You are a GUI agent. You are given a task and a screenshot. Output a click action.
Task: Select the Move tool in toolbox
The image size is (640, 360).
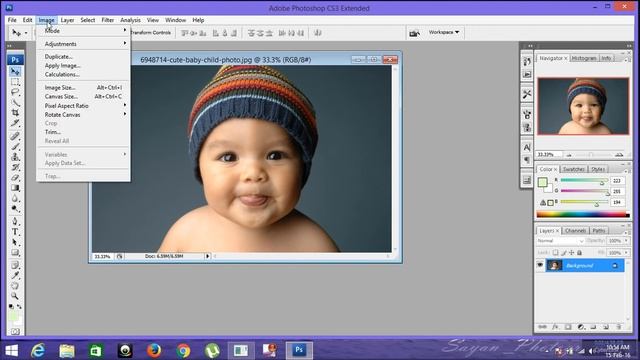coord(16,71)
